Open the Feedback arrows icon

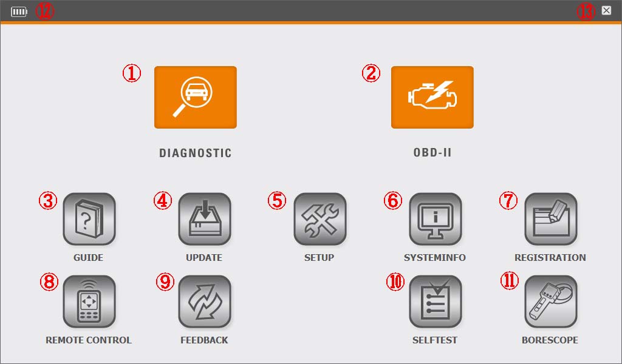(x=205, y=302)
